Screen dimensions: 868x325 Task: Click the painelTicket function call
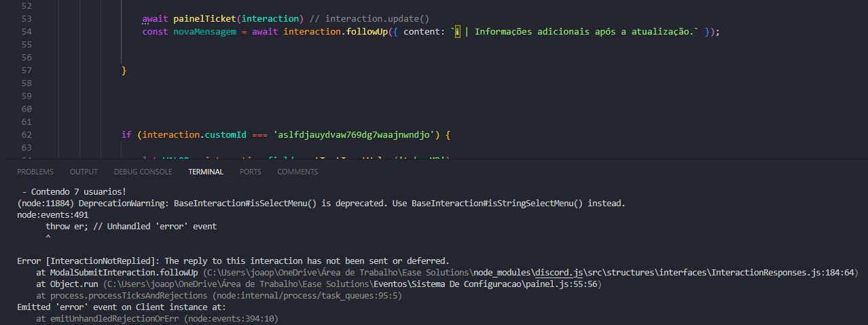tap(206, 19)
